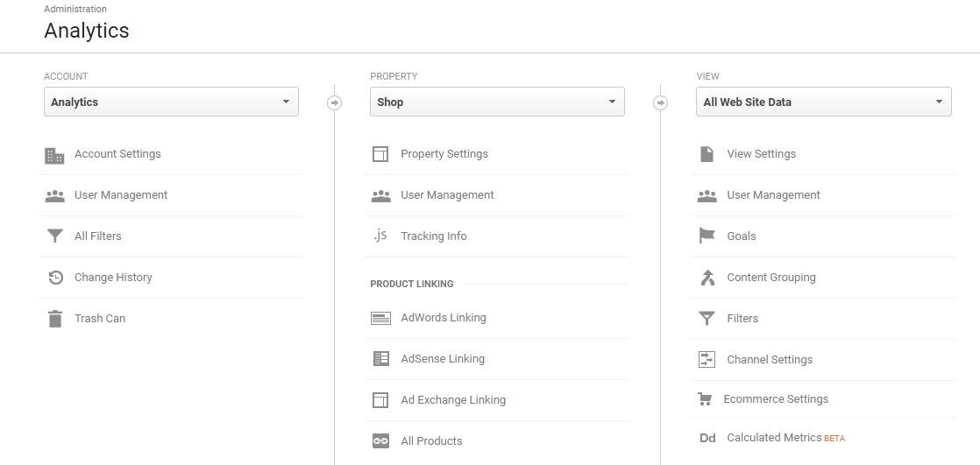The width and height of the screenshot is (980, 465).
Task: Click the Channel Settings icon
Action: tap(707, 360)
